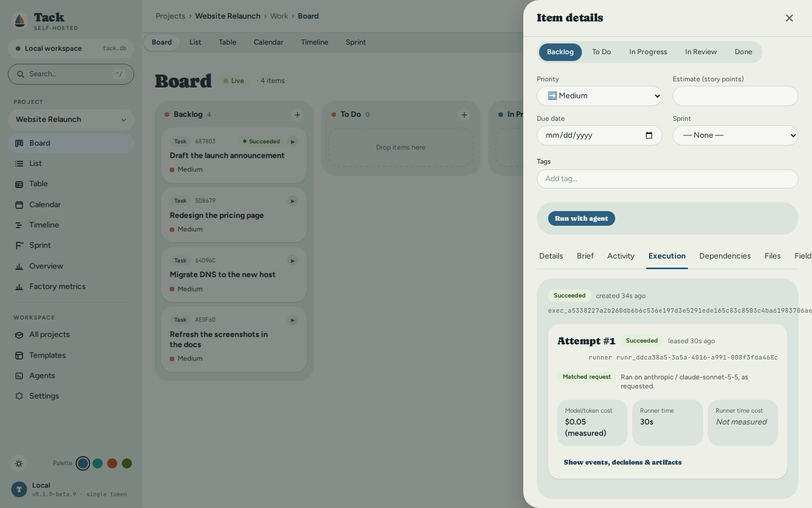Open the Dependencies tab
Image resolution: width=812 pixels, height=508 pixels.
(725, 256)
